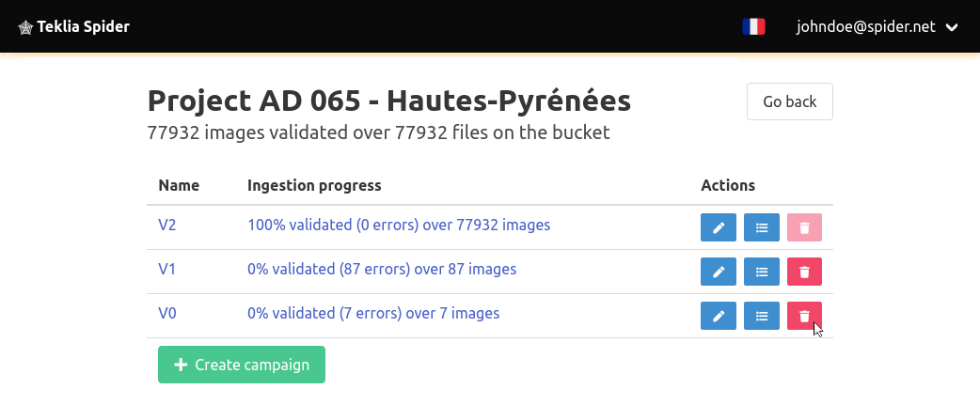Delete campaign V1 using the trash icon
The width and height of the screenshot is (980, 405).
tap(804, 272)
